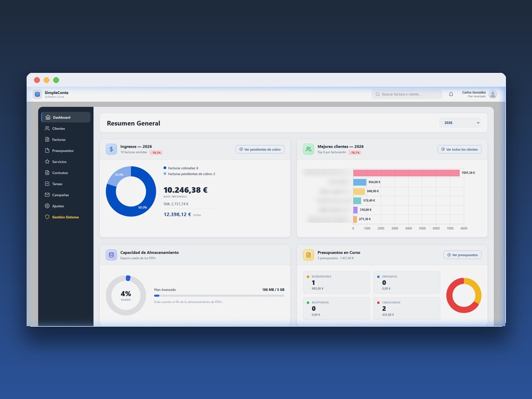Image resolution: width=532 pixels, height=399 pixels.
Task: Click the Facturas pendientes de cobro: 2 legend entry
Action: [189, 174]
